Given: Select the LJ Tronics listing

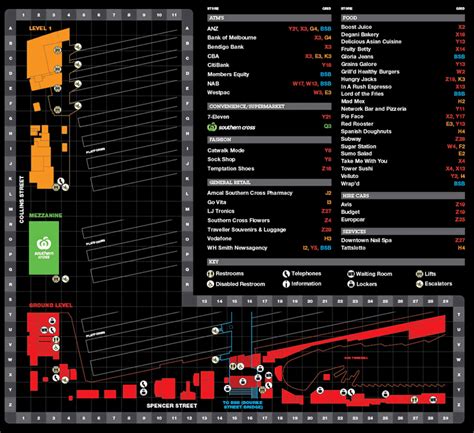Looking at the screenshot, I should click(269, 211).
